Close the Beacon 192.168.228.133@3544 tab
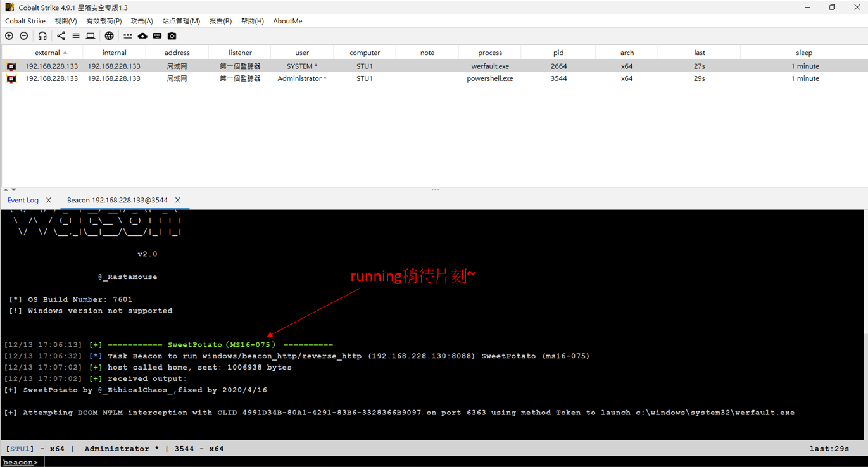 pos(178,200)
